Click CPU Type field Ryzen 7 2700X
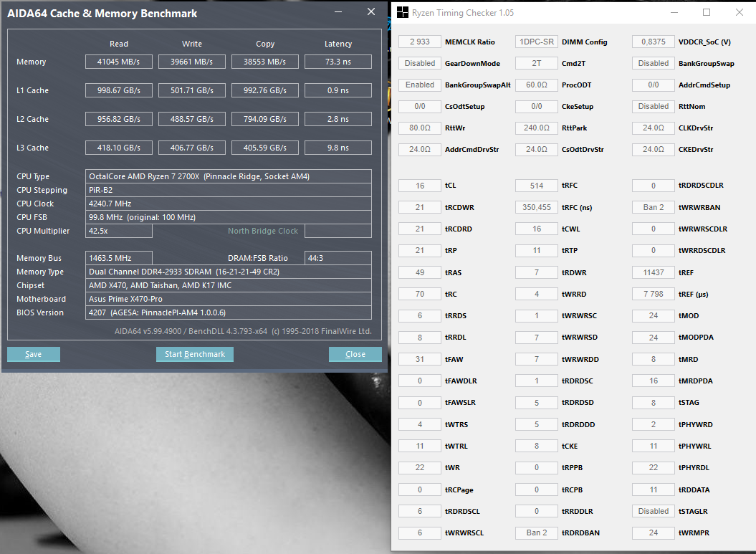 tap(229, 176)
